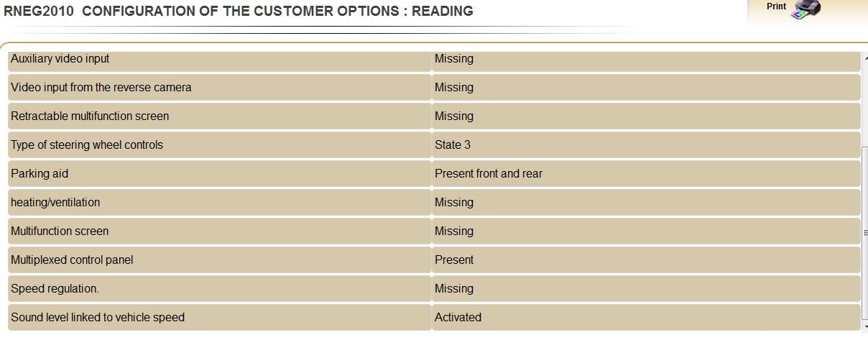Screen dimensions: 868x363
Task: Click the Present front and rear value
Action: coord(489,174)
